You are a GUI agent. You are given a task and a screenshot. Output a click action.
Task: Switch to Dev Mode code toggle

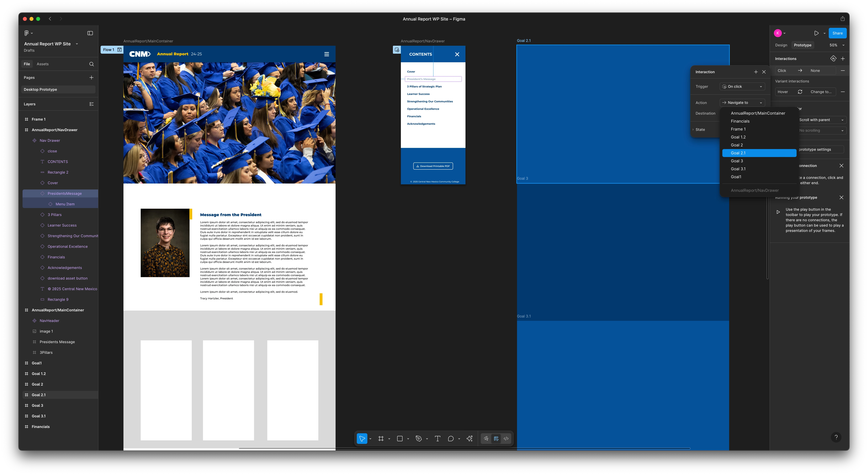click(x=506, y=439)
